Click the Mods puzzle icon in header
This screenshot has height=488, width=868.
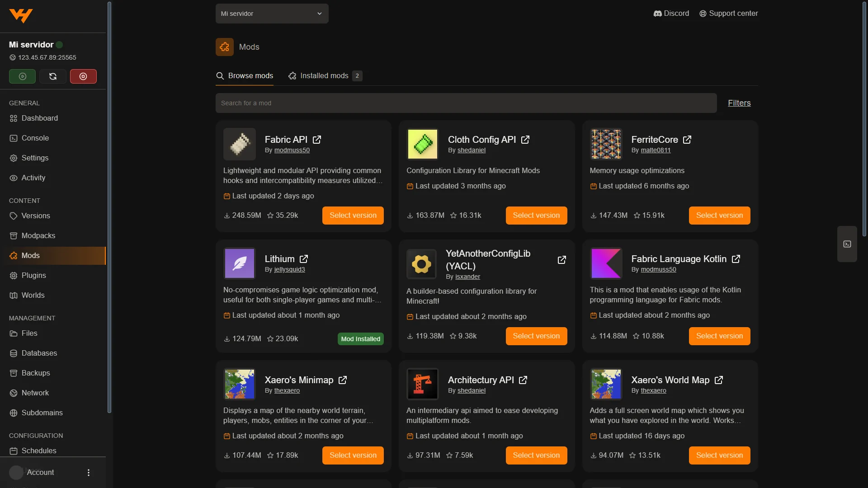(x=225, y=47)
